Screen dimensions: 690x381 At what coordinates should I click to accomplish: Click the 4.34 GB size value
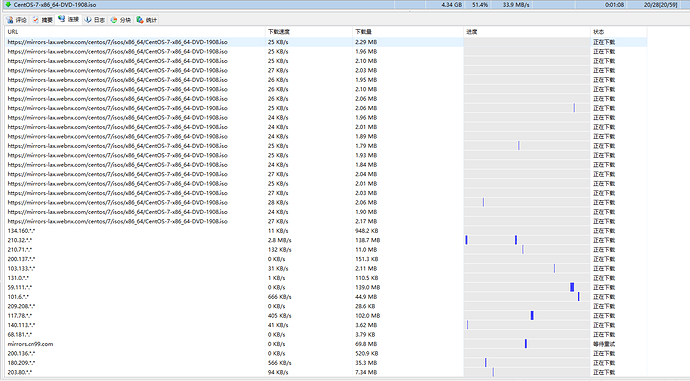pyautogui.click(x=451, y=5)
